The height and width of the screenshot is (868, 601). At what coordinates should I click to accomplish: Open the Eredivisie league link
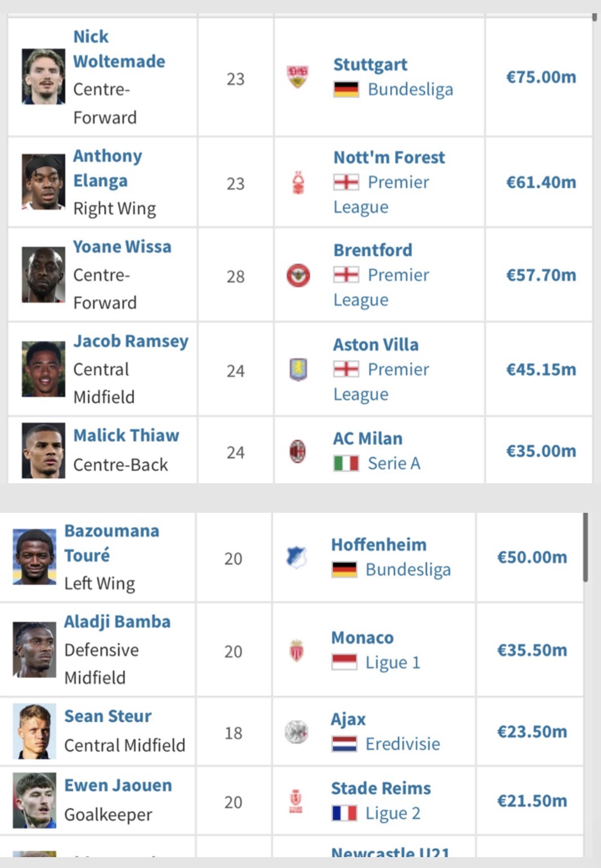[403, 744]
